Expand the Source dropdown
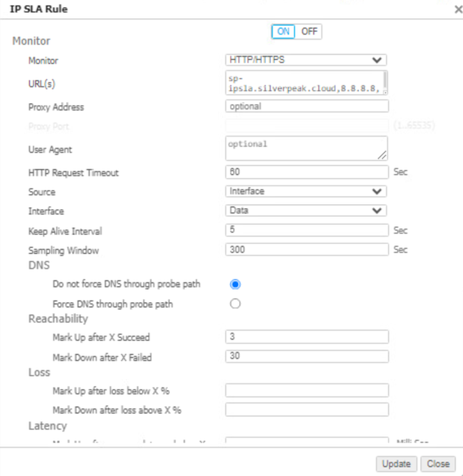 pyautogui.click(x=306, y=191)
